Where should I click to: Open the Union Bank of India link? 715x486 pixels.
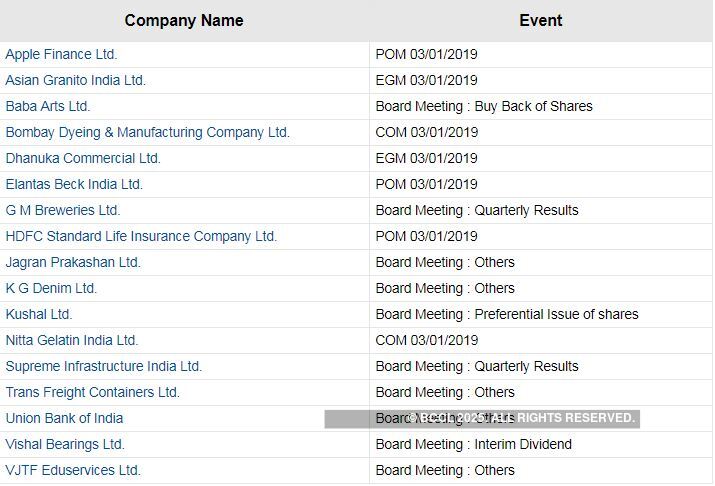[64, 418]
